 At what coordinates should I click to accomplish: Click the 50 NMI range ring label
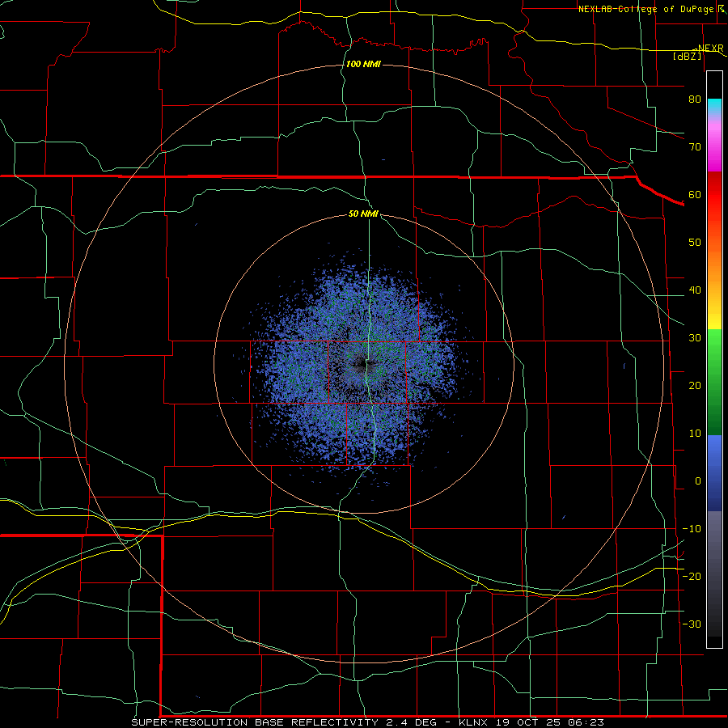[363, 214]
